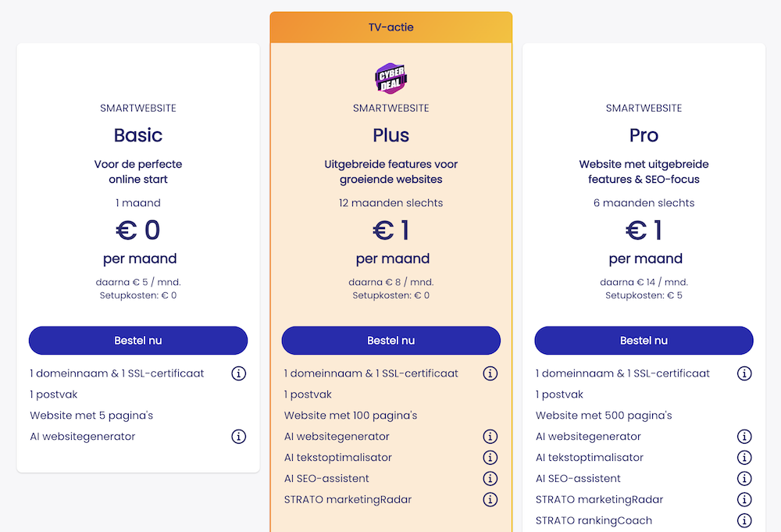Image resolution: width=781 pixels, height=532 pixels.
Task: Select the Plus plan title
Action: 390,134
